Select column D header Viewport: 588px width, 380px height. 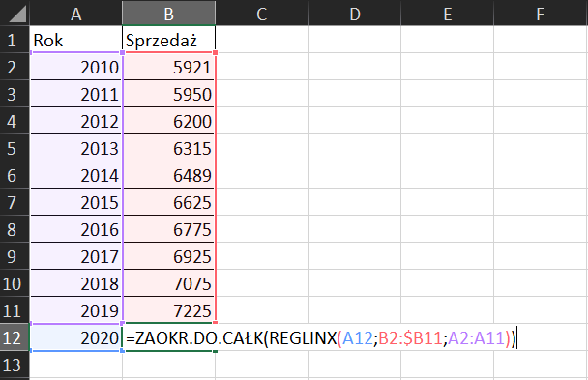click(354, 14)
